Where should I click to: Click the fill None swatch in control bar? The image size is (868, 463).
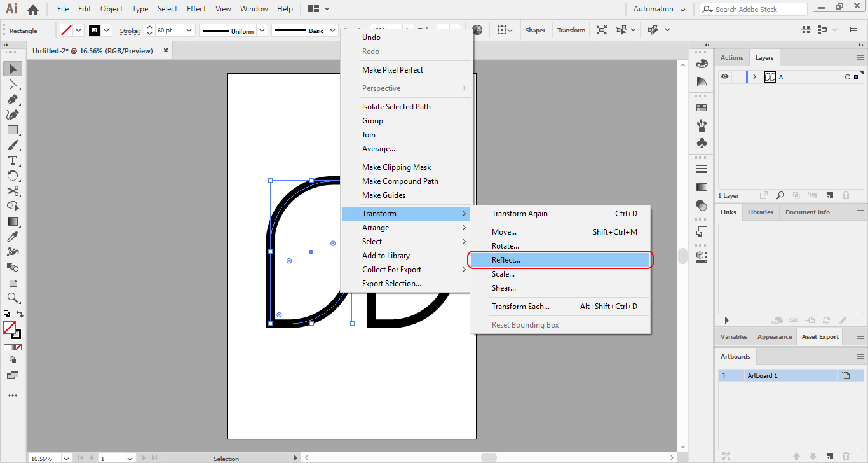[x=66, y=31]
